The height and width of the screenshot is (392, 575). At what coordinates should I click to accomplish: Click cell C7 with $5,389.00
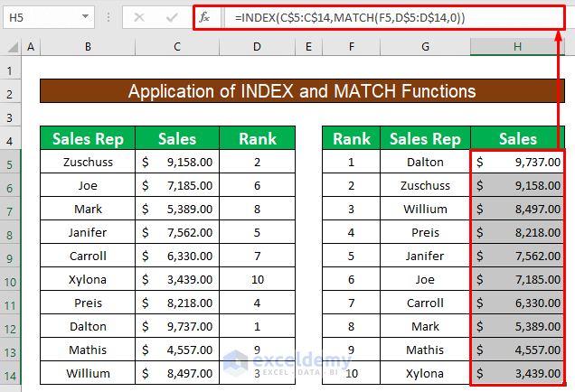177,209
